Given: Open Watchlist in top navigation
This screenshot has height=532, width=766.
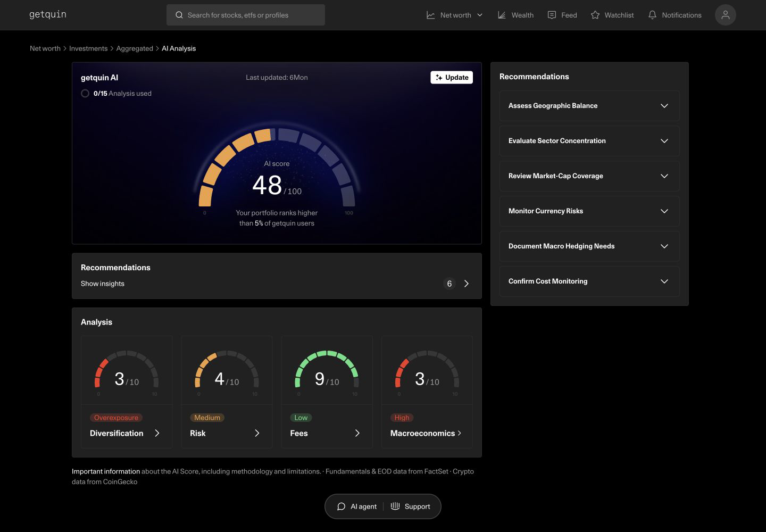Looking at the screenshot, I should [x=612, y=15].
